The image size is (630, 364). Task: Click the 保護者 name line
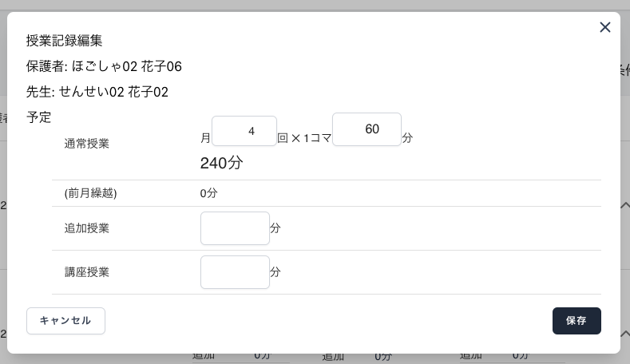click(x=104, y=66)
